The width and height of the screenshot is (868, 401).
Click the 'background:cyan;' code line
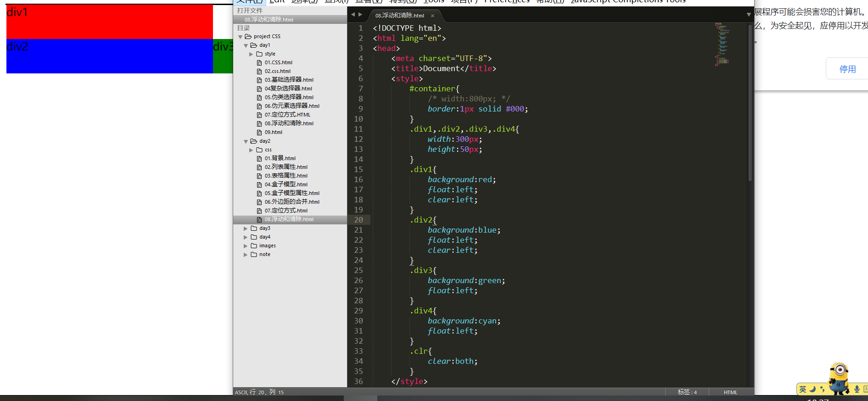pyautogui.click(x=464, y=321)
